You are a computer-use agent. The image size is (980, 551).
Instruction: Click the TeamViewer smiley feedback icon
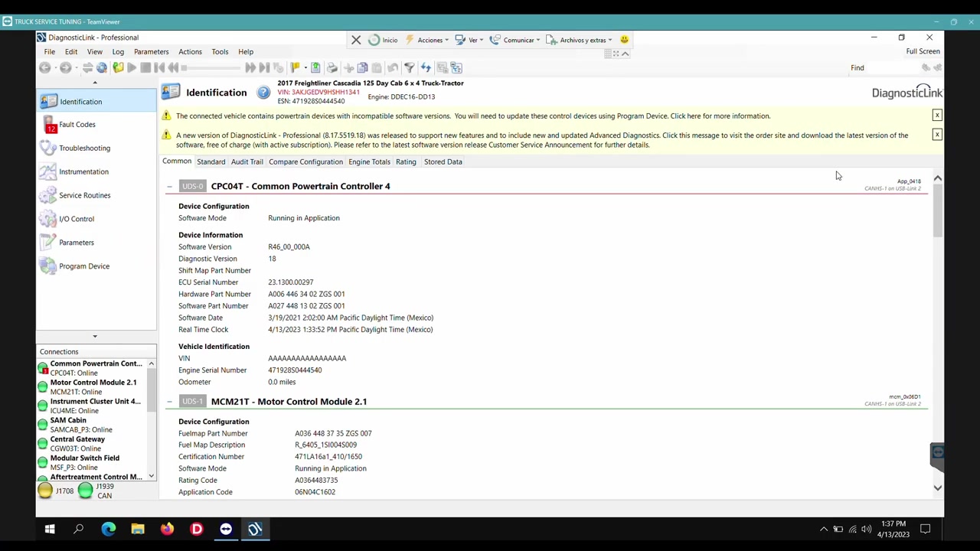pos(625,40)
